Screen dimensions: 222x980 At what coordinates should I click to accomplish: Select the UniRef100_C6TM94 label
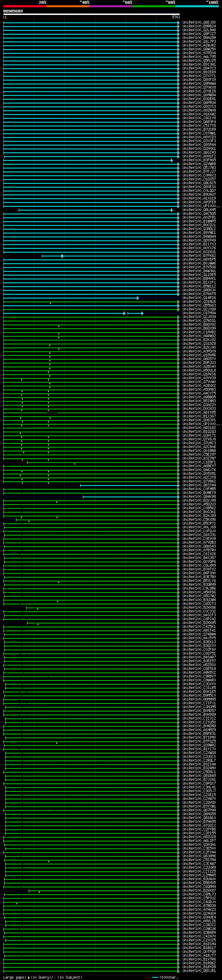[x=199, y=313]
